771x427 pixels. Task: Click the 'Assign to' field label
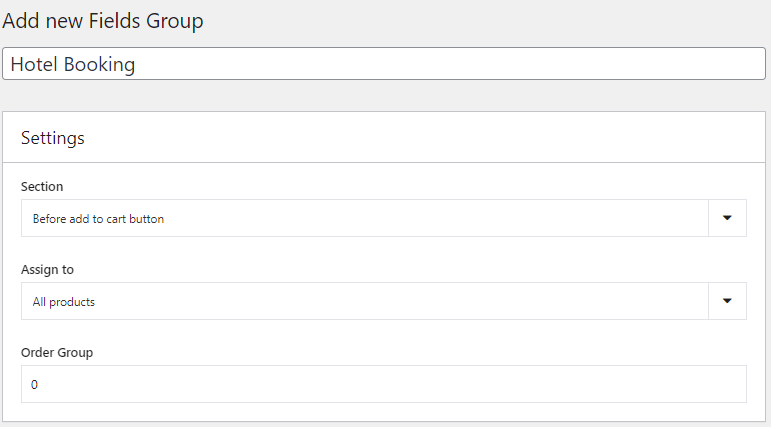tap(47, 270)
